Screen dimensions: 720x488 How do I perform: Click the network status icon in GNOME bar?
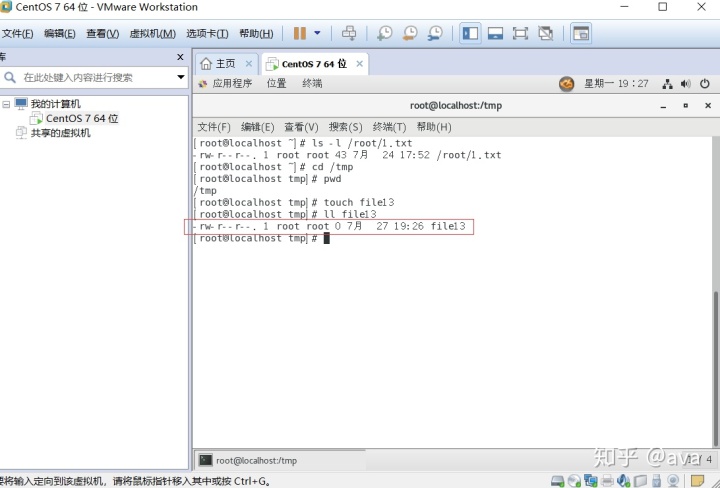[667, 84]
